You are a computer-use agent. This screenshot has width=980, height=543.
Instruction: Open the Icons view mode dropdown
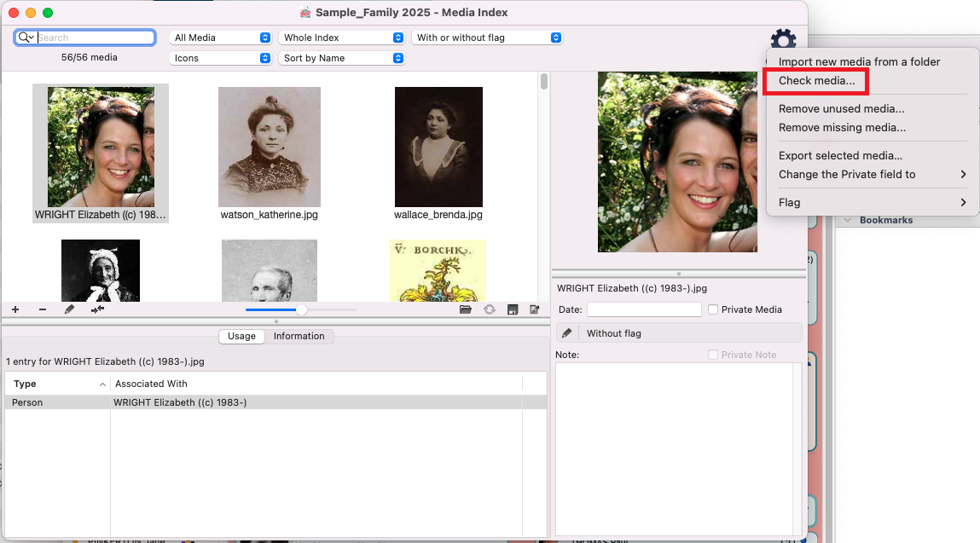tap(221, 58)
